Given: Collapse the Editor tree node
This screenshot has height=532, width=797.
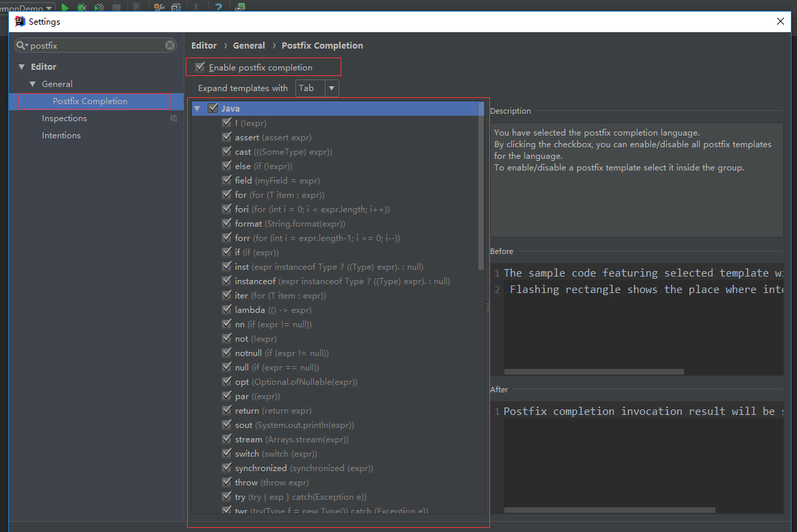Looking at the screenshot, I should coord(21,66).
